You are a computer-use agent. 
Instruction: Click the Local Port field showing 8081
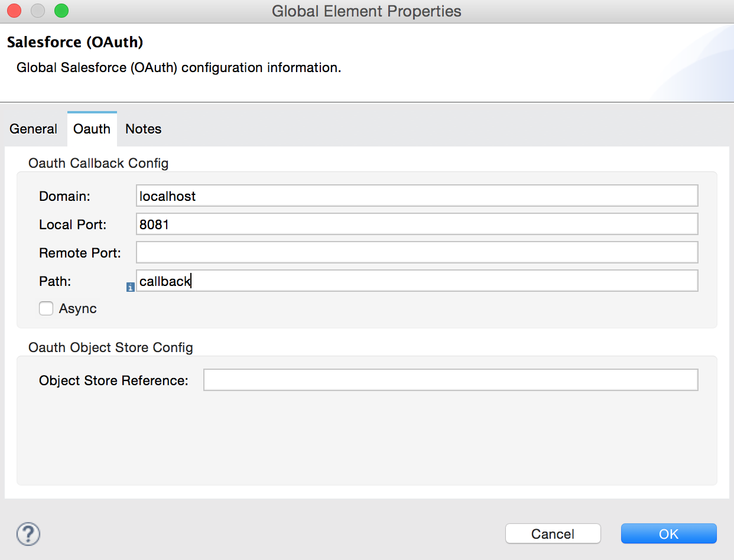click(414, 224)
